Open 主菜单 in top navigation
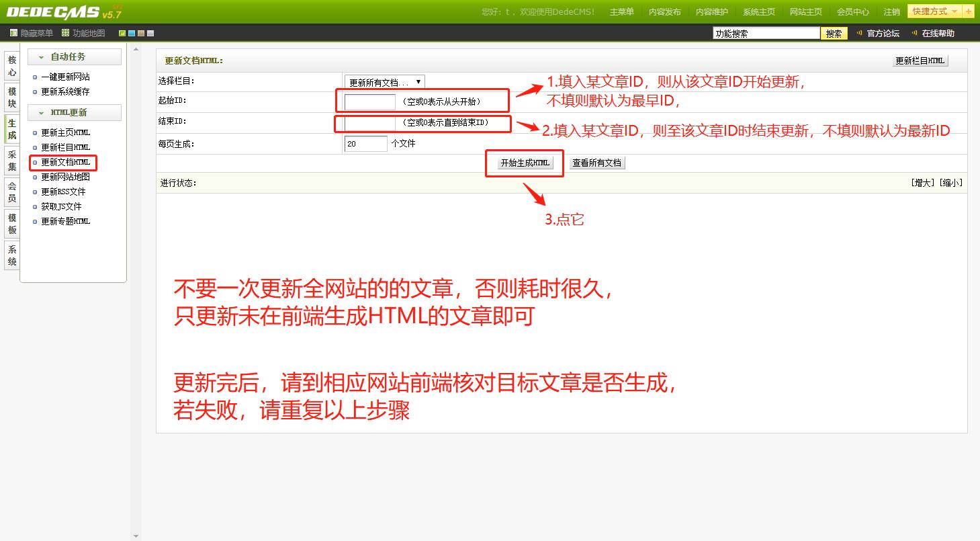 point(622,12)
